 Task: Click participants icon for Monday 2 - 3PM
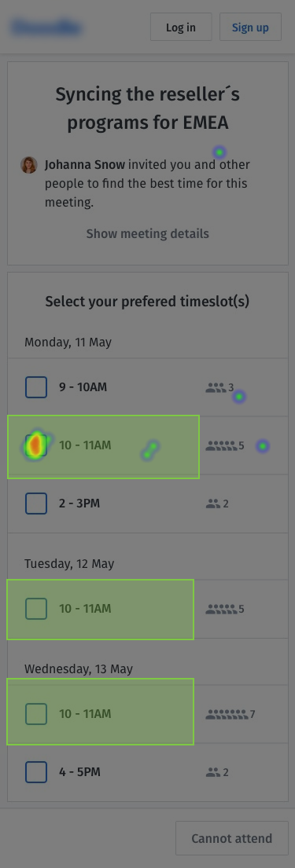(x=213, y=504)
